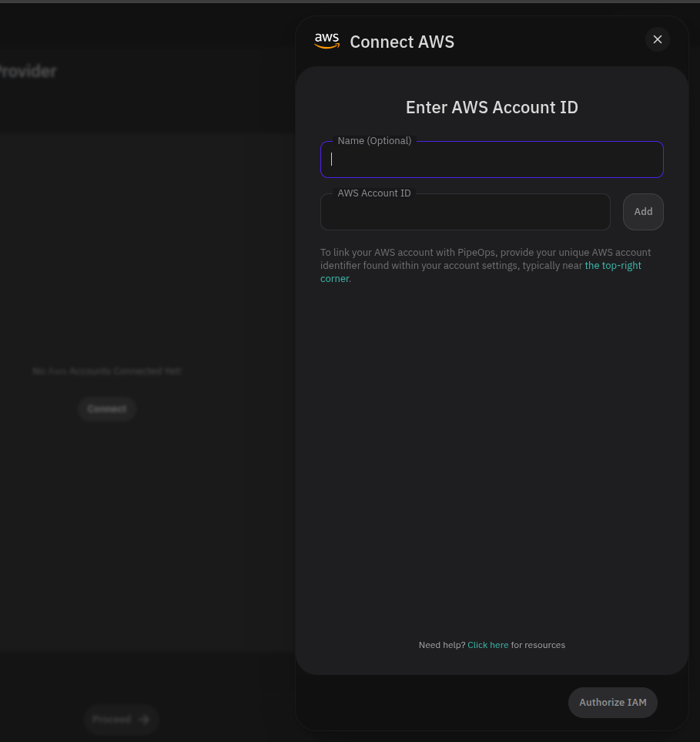Focus the Name (Optional) field
Image resolution: width=700 pixels, height=742 pixels.
click(x=491, y=159)
